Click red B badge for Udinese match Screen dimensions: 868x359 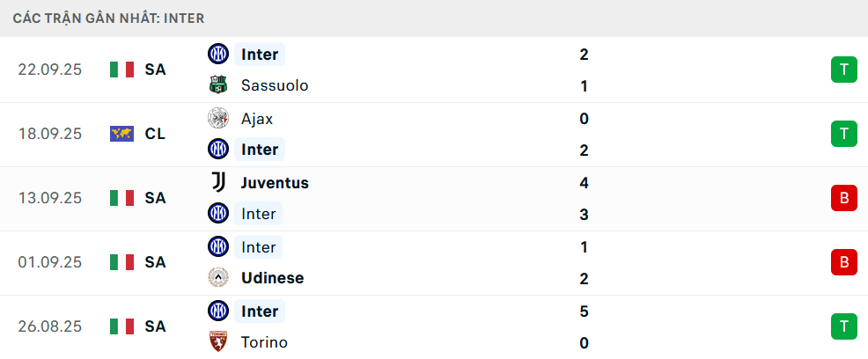pyautogui.click(x=843, y=262)
